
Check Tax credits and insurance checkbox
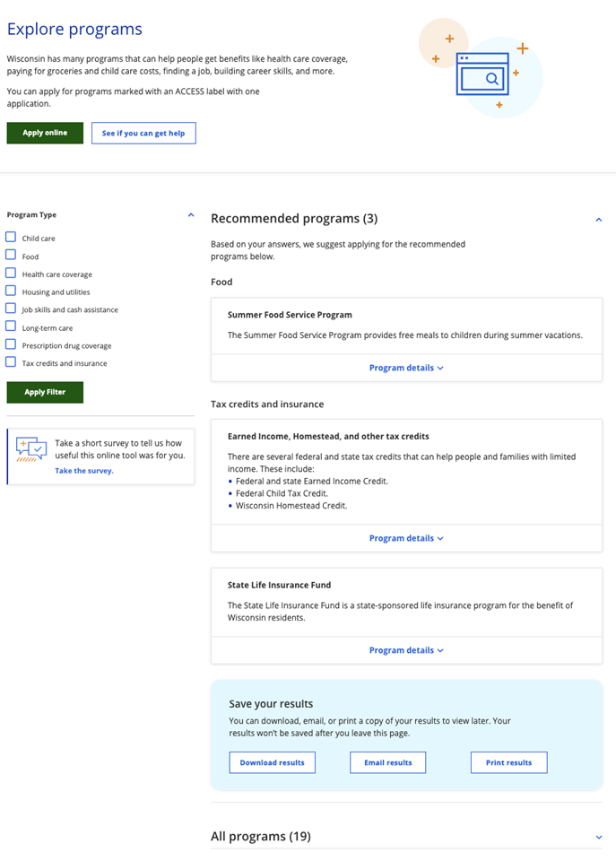click(11, 362)
